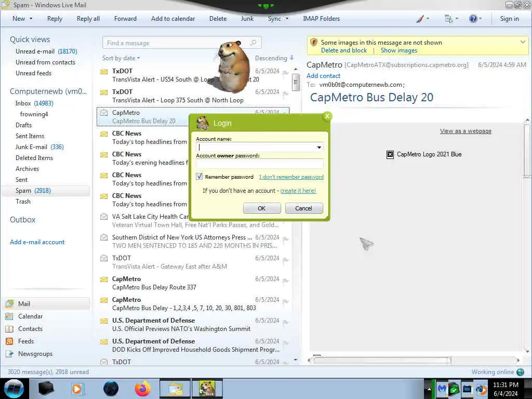
Task: Click Delete and block link
Action: pos(344,50)
